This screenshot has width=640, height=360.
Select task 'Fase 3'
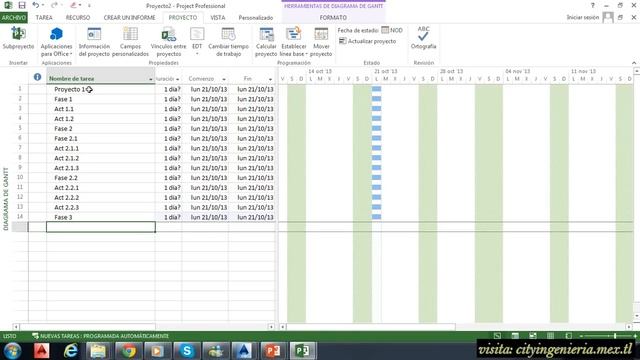click(x=63, y=217)
